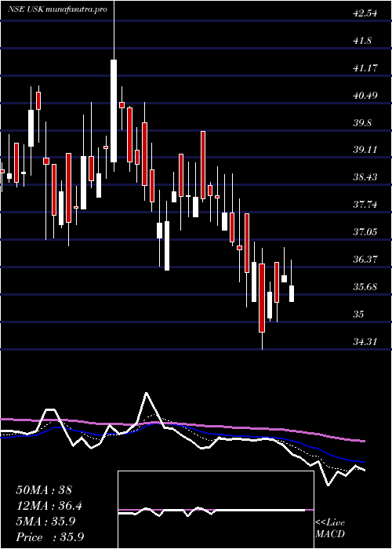Select the 41.8 price axis label
The image size is (392, 549).
[362, 41]
